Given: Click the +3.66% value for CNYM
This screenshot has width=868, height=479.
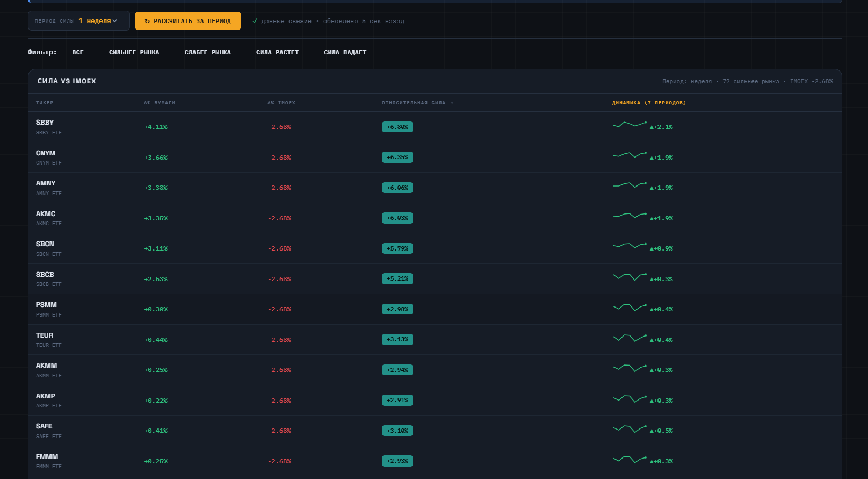Looking at the screenshot, I should point(156,158).
